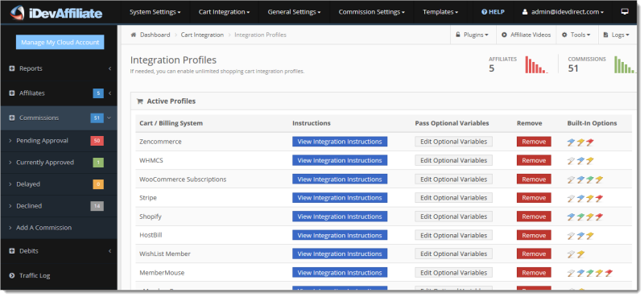Open Affiliate Videos
This screenshot has height=297, width=644.
point(526,35)
